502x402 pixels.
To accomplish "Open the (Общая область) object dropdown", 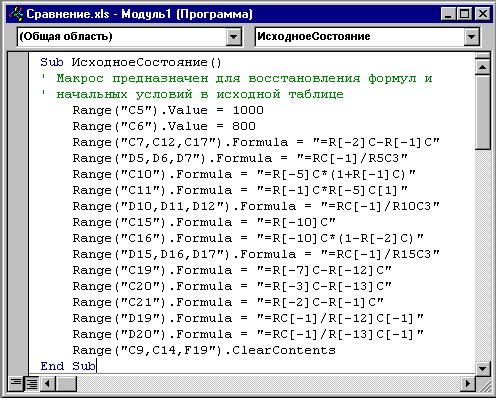I will (234, 37).
